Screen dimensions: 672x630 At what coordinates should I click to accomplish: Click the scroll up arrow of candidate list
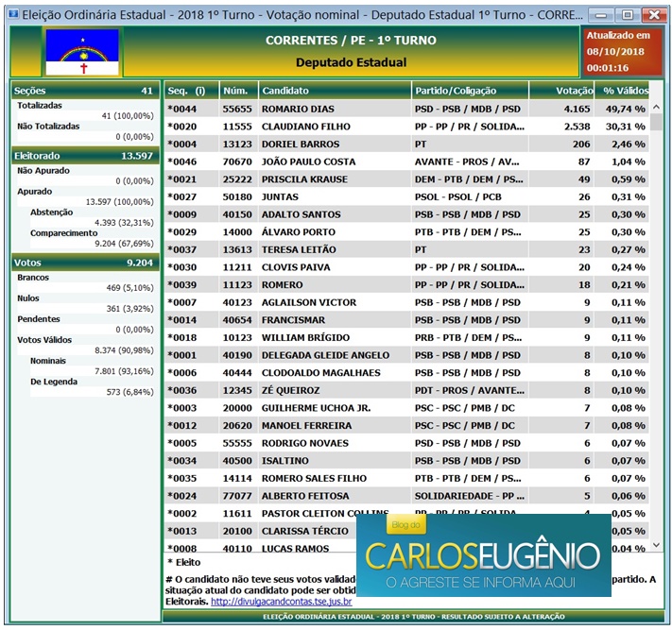tap(656, 107)
